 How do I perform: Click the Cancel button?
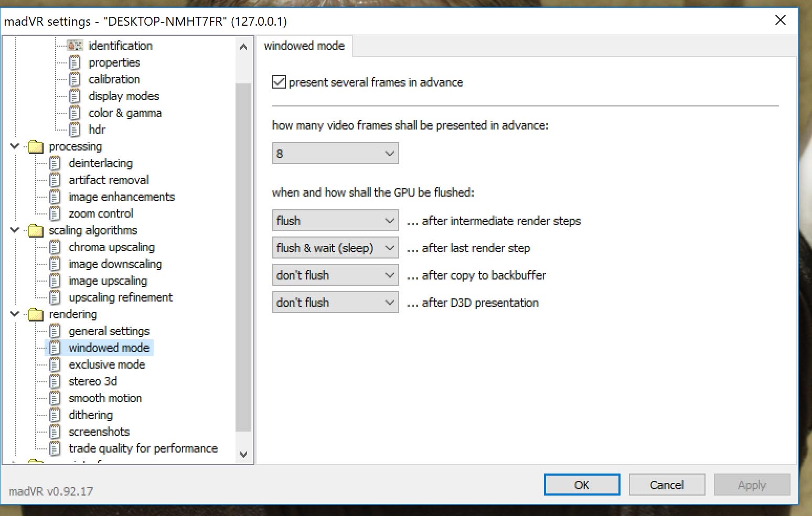667,485
